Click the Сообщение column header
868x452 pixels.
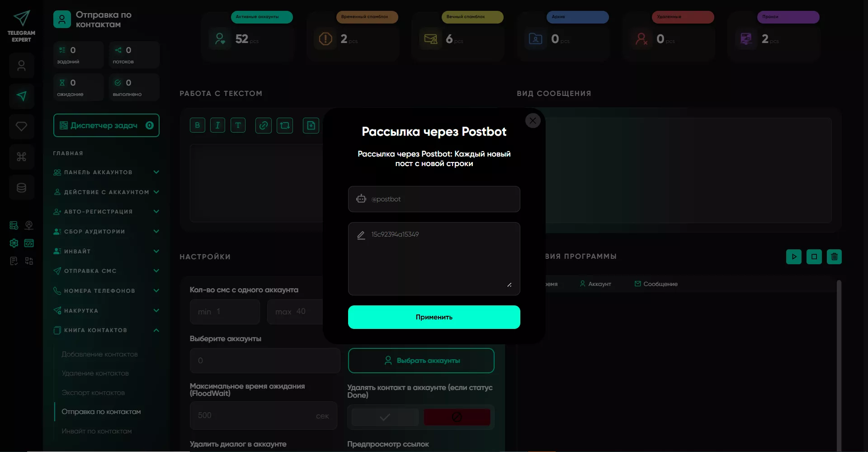coord(656,284)
